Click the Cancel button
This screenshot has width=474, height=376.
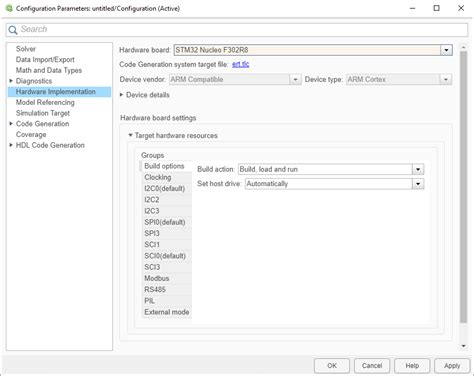tap(372, 366)
